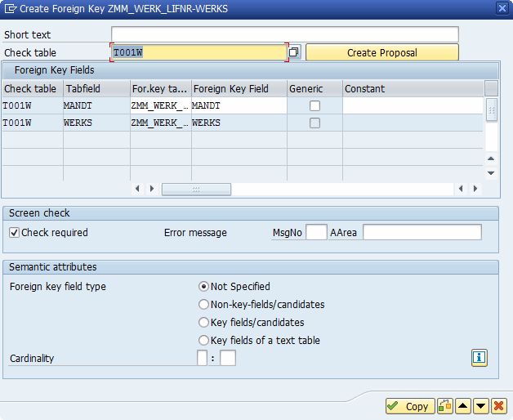
Task: Click the left-pane horizontal scroll right arrow
Action: (x=152, y=189)
